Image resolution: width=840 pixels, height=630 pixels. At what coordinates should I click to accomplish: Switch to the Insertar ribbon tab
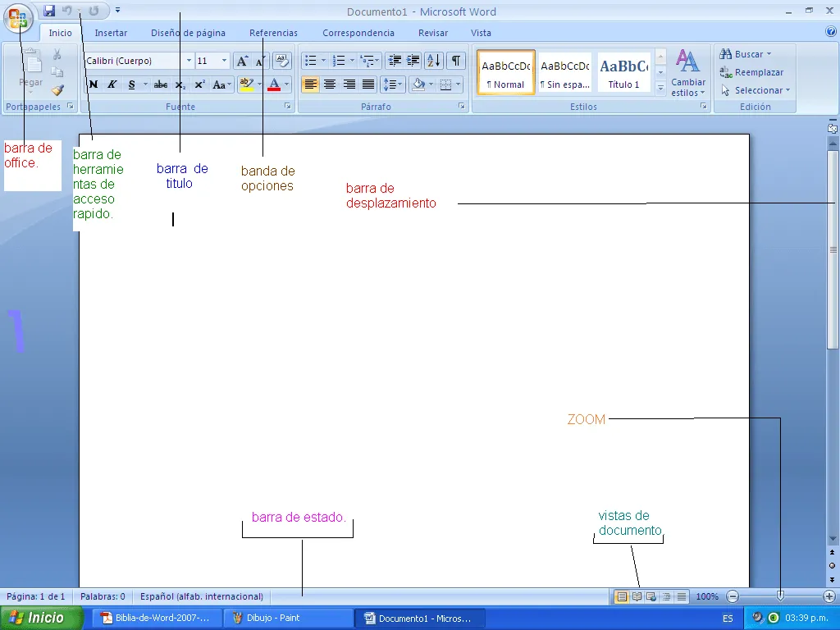(111, 33)
